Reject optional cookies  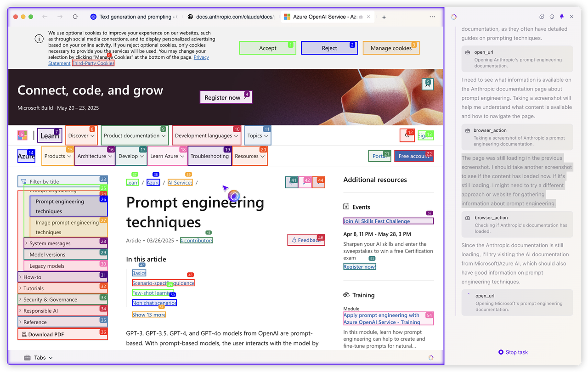click(329, 48)
